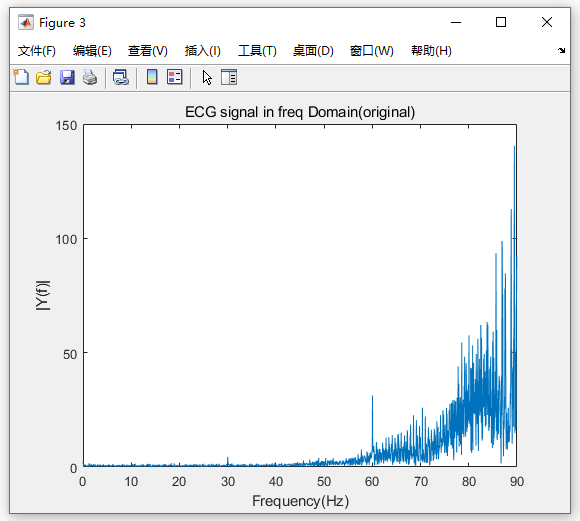The height and width of the screenshot is (521, 580).
Task: Click the x-axis tick label '10'
Action: (x=131, y=482)
